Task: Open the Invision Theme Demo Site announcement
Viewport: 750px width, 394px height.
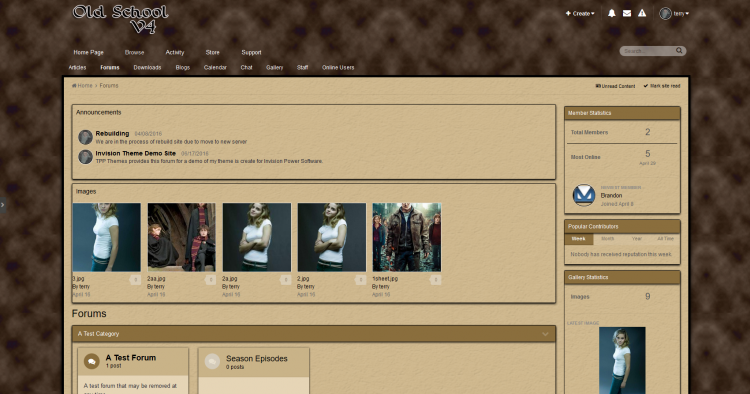Action: pyautogui.click(x=135, y=153)
